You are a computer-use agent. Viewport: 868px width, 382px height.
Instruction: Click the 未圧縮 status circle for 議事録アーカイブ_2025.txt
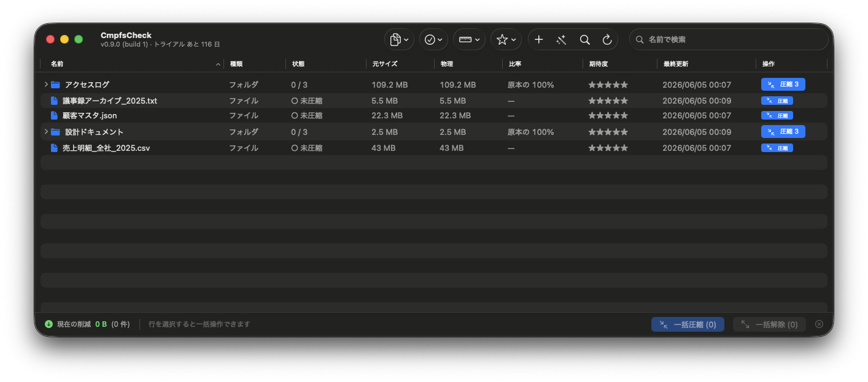click(x=295, y=101)
